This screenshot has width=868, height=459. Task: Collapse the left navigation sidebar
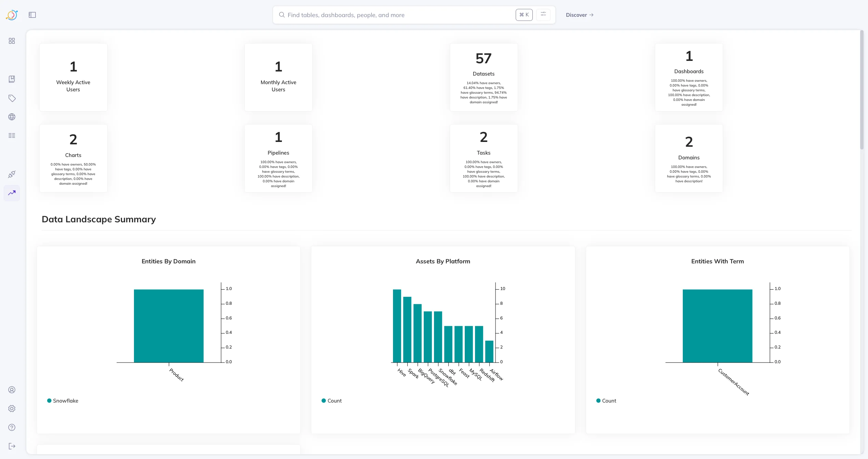click(x=32, y=15)
